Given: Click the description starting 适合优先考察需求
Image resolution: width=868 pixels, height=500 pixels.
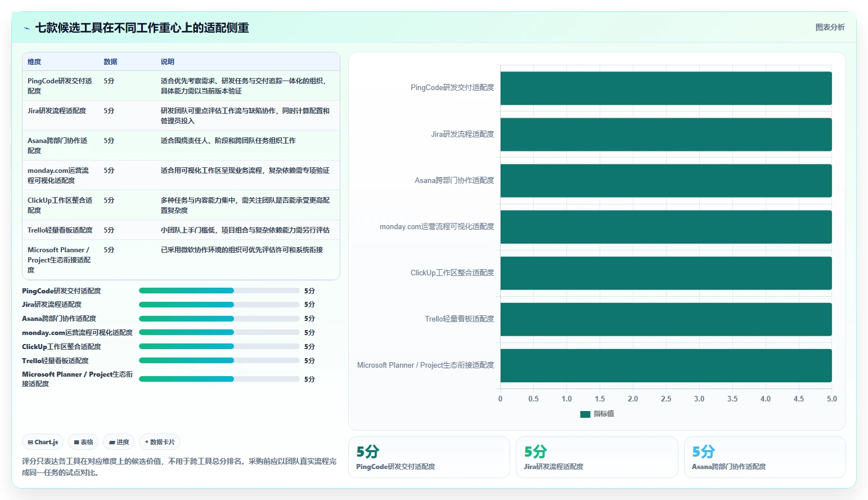Looking at the screenshot, I should click(244, 86).
